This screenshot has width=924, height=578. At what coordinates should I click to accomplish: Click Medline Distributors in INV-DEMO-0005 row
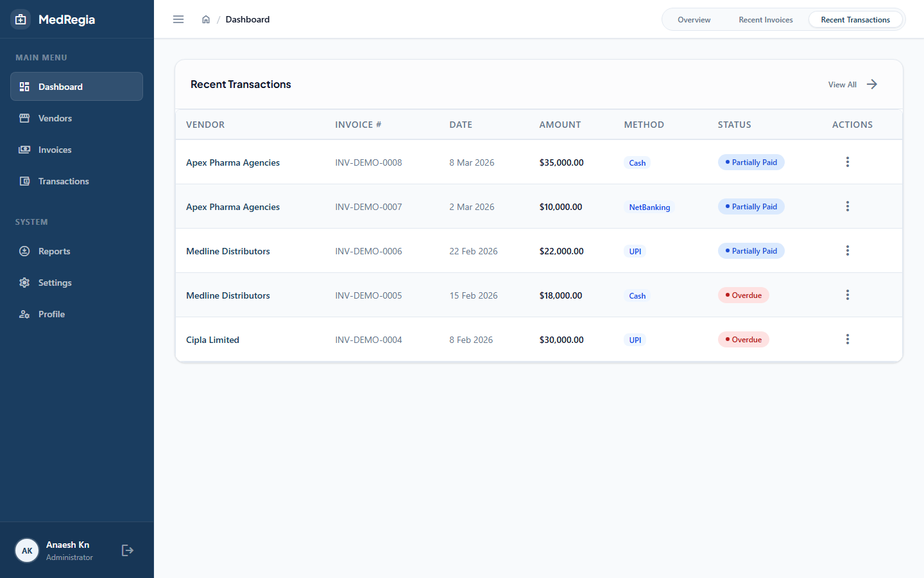(228, 295)
